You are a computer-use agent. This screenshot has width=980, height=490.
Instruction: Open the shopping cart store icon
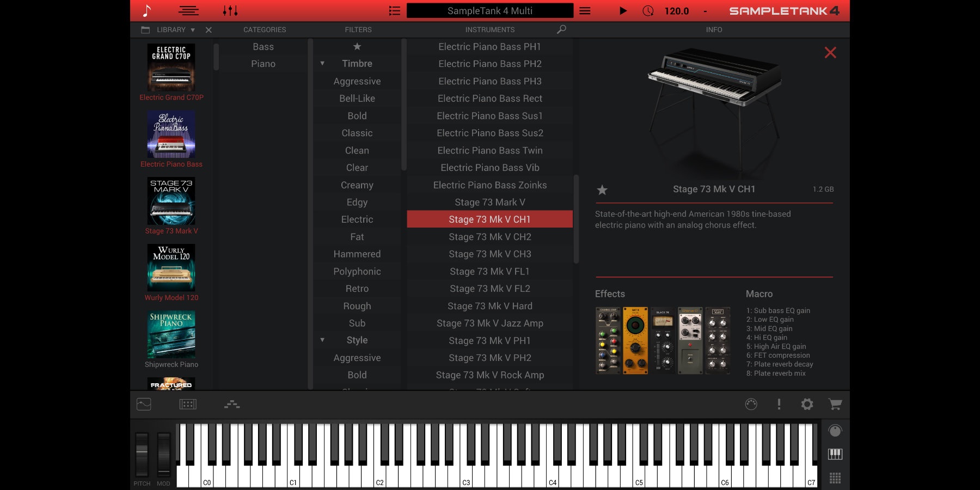835,404
